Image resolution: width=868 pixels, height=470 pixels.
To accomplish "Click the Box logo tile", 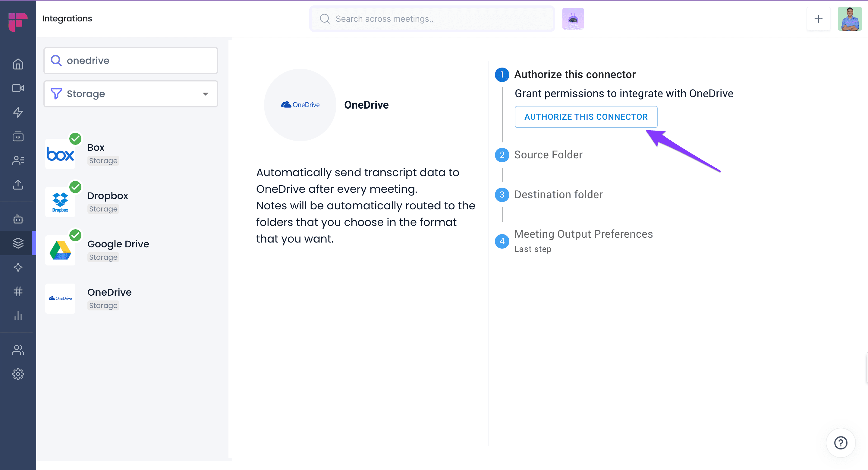I will point(60,154).
